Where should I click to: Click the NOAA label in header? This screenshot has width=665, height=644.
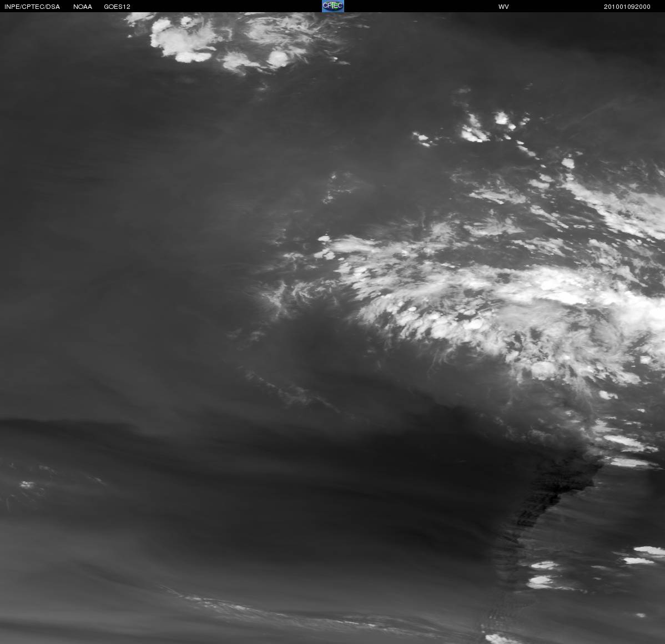pyautogui.click(x=83, y=7)
